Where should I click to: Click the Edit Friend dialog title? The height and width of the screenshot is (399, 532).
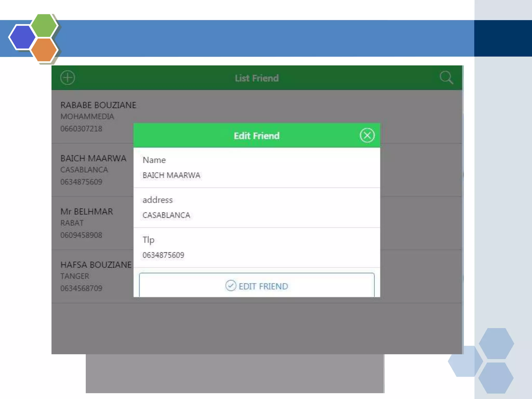[x=257, y=136]
